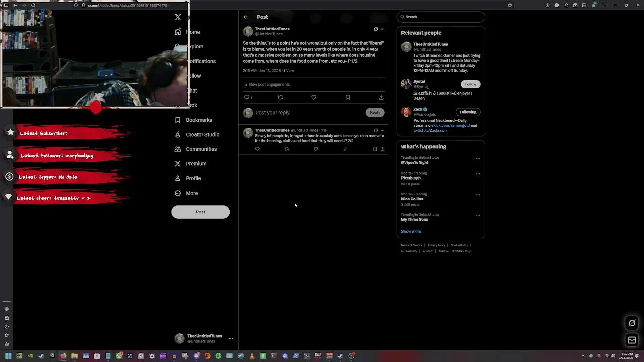Share the main post
Image resolution: width=644 pixels, height=362 pixels.
[x=381, y=97]
